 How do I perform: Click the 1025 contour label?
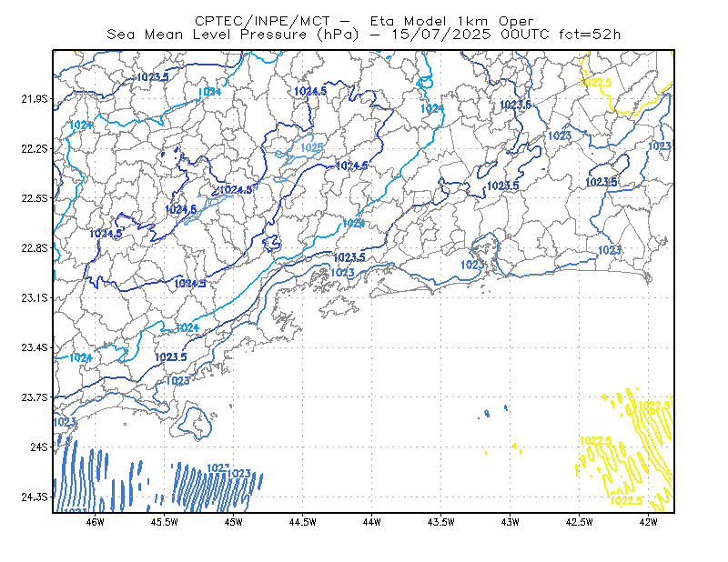311,147
